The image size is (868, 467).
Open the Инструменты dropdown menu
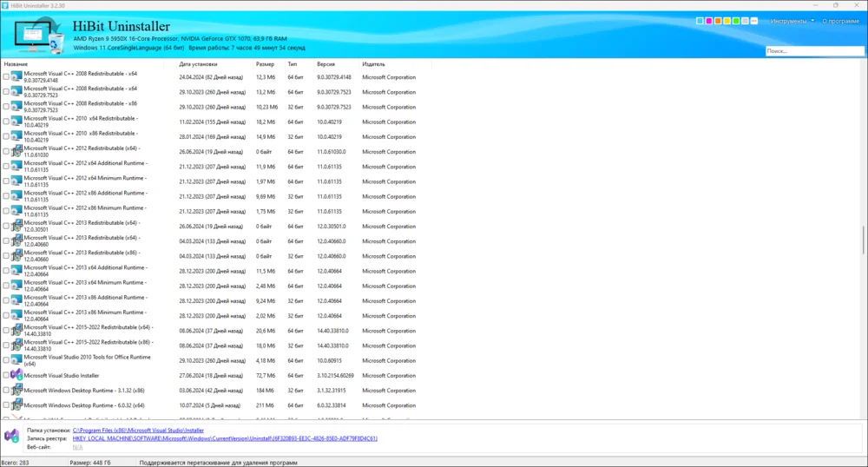tap(792, 21)
